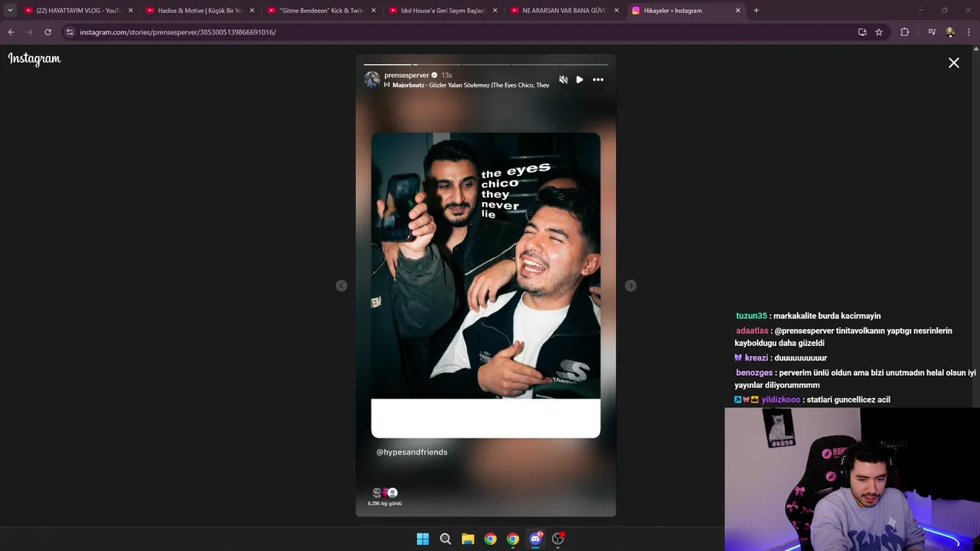
Task: Open the Chrome profile avatar
Action: 950,32
